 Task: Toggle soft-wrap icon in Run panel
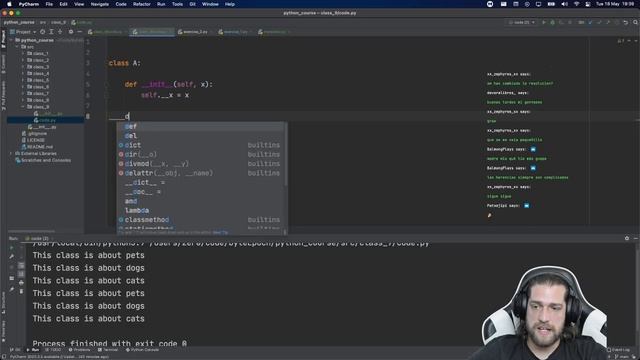(x=21, y=265)
